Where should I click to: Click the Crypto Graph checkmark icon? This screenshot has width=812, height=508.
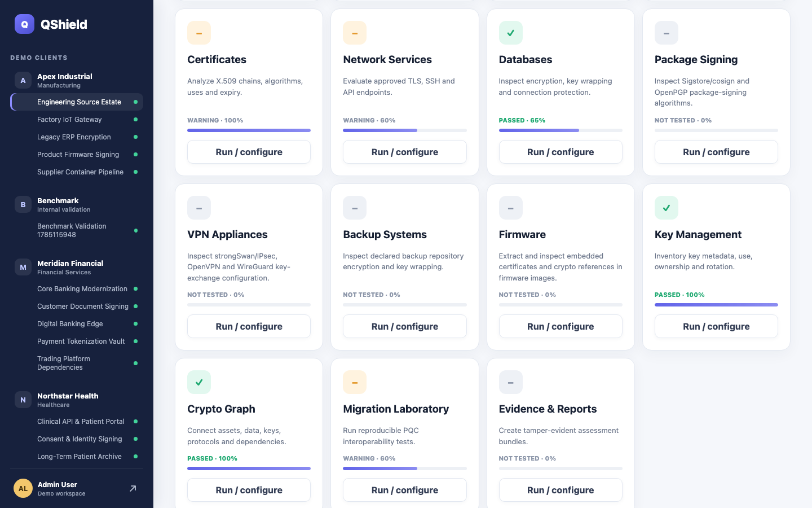[x=199, y=382]
